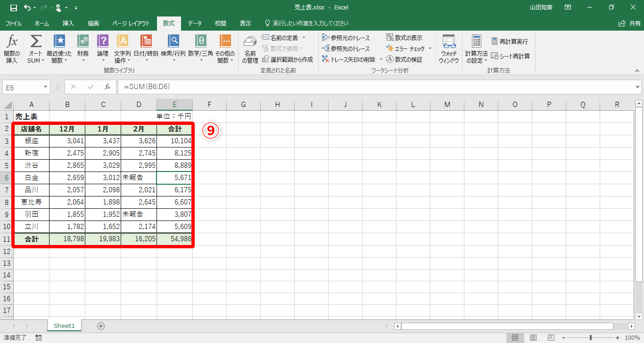Viewport: 644px width, 343px height.
Task: Open the File (ファイル) tab
Action: click(x=13, y=23)
